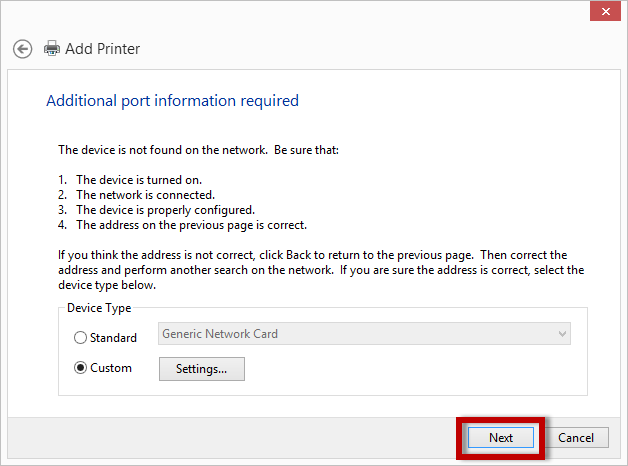Select the Standard device type radio button

[x=81, y=338]
